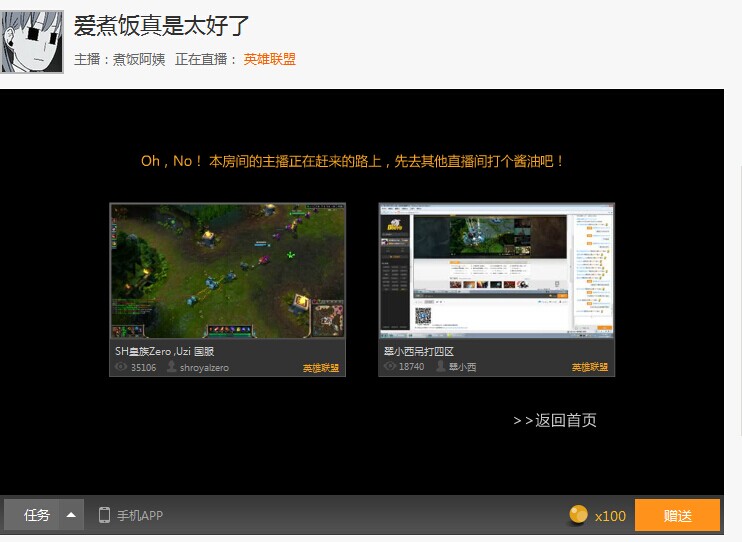The height and width of the screenshot is (542, 742).
Task: Click the 瑟小西吊打四区 stream title
Action: (419, 351)
